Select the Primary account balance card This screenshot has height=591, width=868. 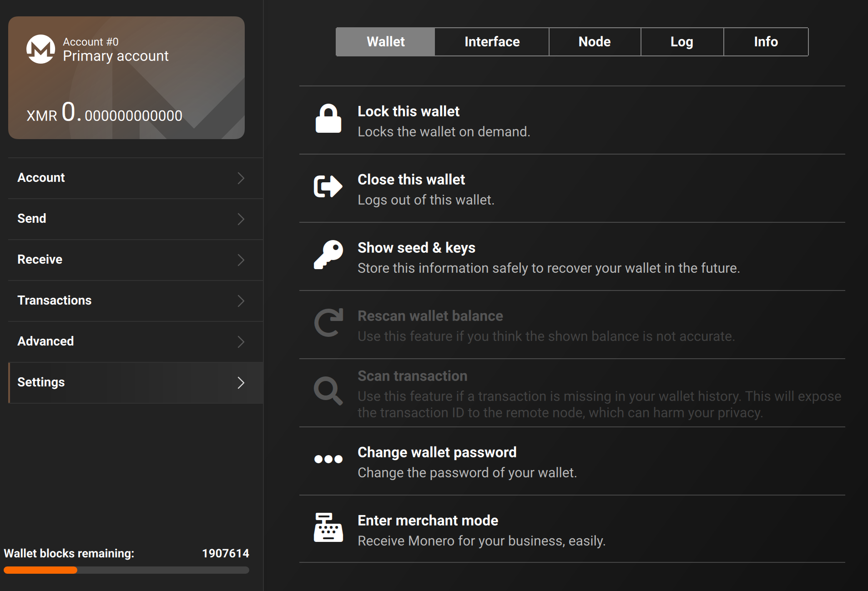[126, 78]
